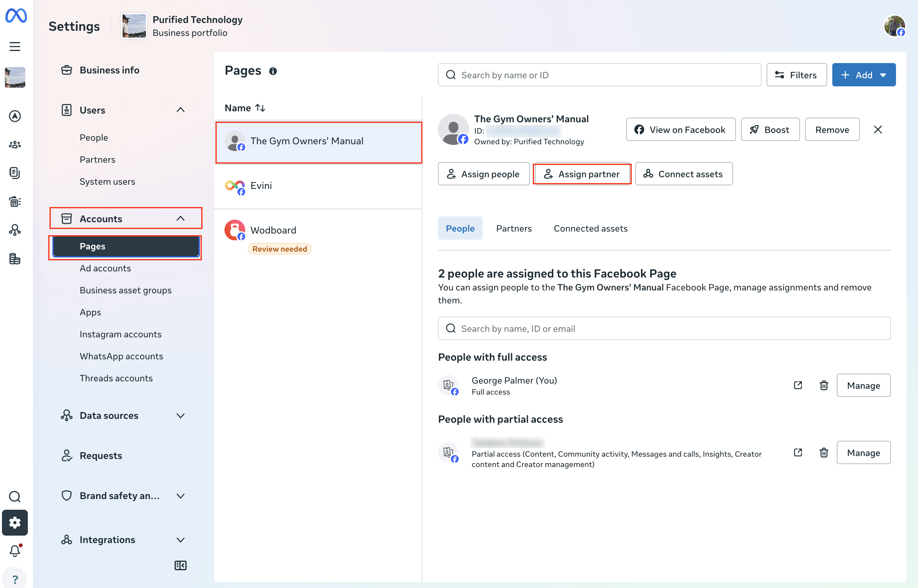Image resolution: width=918 pixels, height=588 pixels.
Task: Open Partners under Users
Action: coord(97,159)
